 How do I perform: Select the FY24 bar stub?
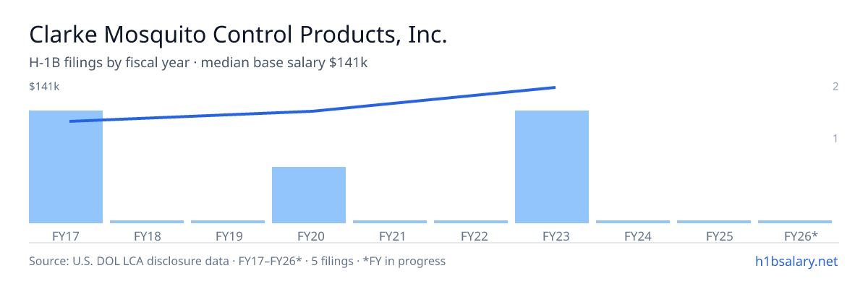[x=633, y=222]
